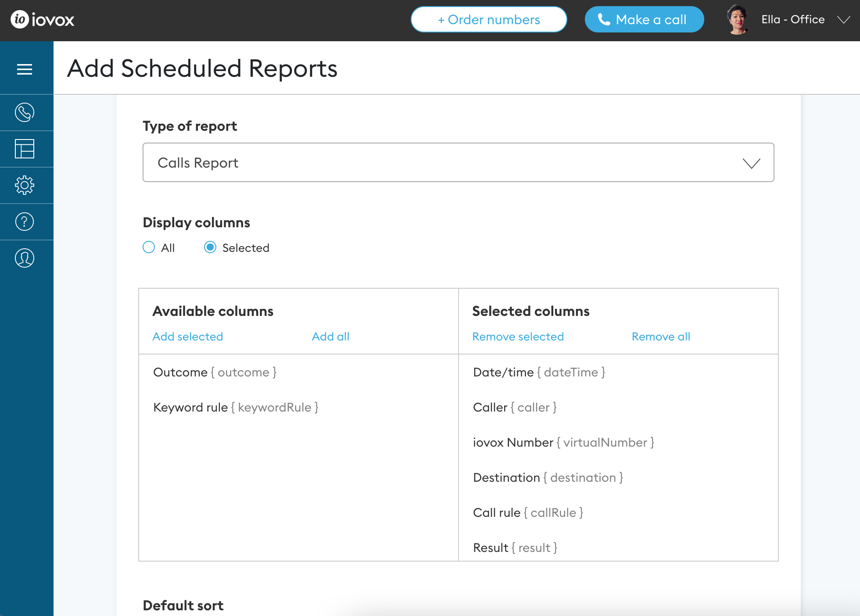This screenshot has width=860, height=616.
Task: Click the Order numbers button
Action: 488,19
